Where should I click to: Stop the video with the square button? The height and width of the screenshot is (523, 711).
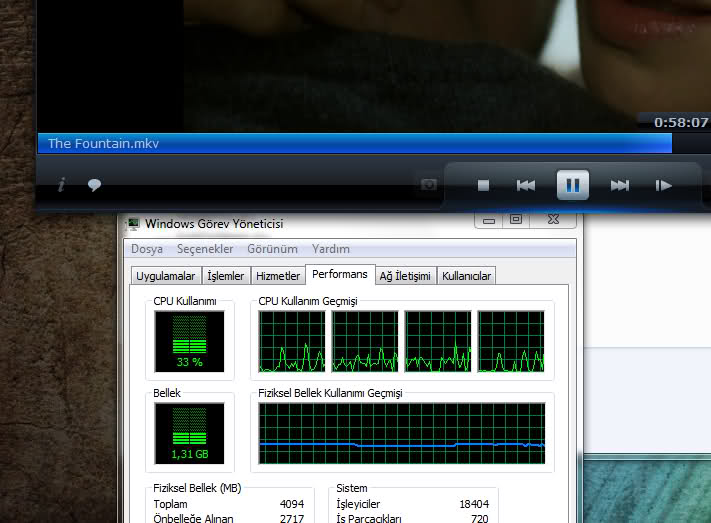(x=483, y=185)
